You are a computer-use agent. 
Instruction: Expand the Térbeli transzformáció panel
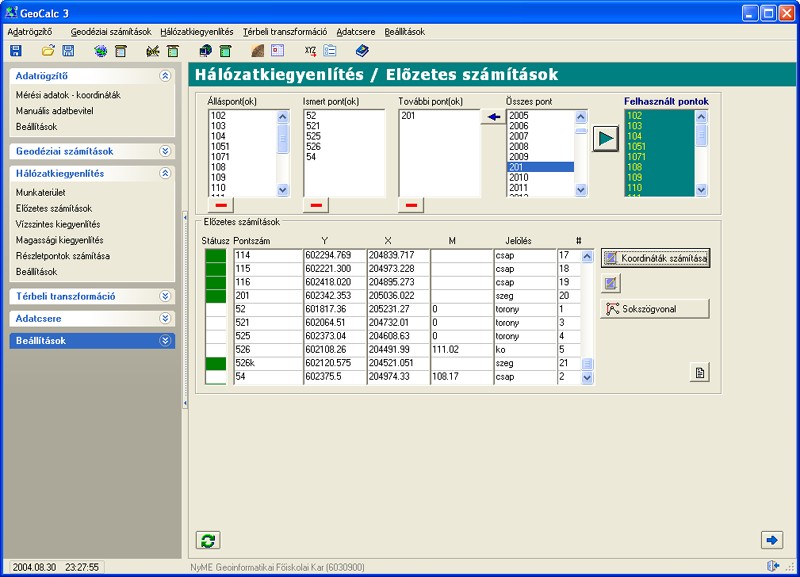click(165, 296)
